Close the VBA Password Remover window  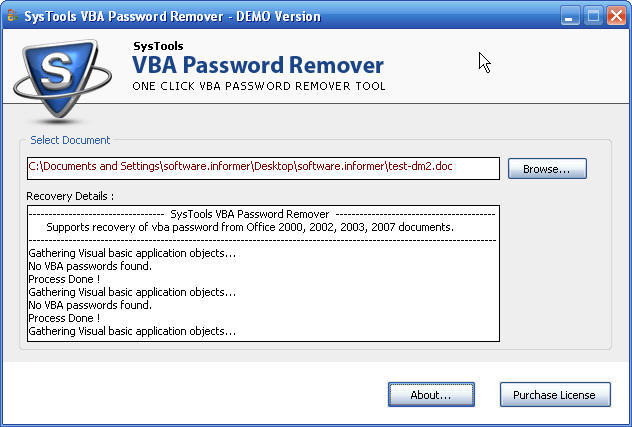point(617,16)
